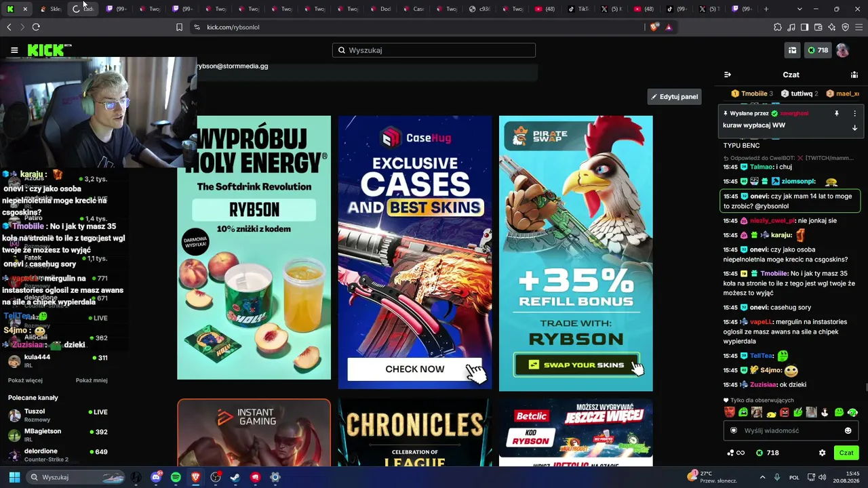This screenshot has width=868, height=488.
Task: Open the browser main menu
Action: coord(859,27)
